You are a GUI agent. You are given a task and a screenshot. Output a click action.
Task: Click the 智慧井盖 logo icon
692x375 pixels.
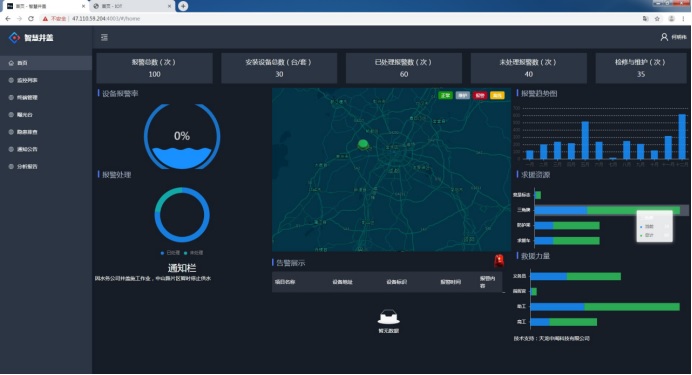[15, 38]
